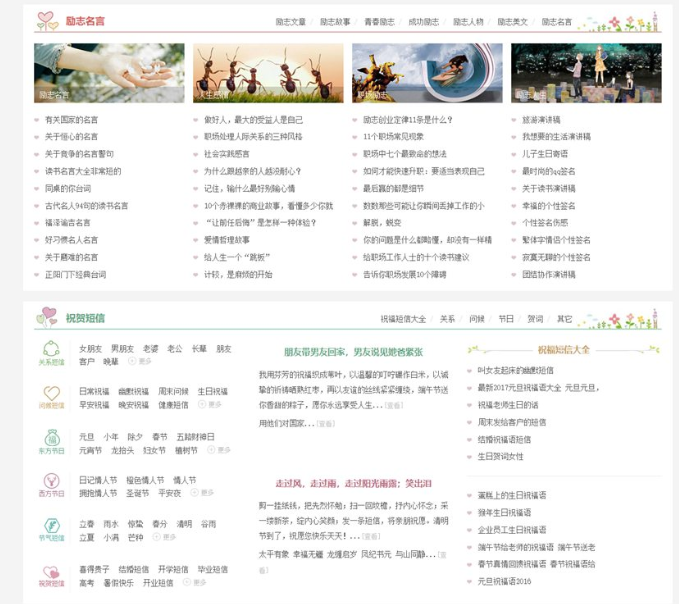679x604 pixels.
Task: Open the link 结婚祝福语短信
Action: tap(504, 439)
